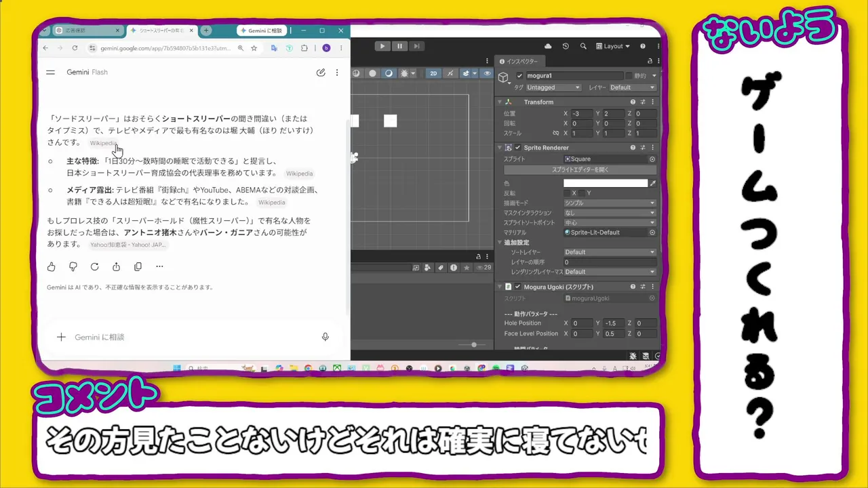Open Sprite Renderer help icon

633,148
